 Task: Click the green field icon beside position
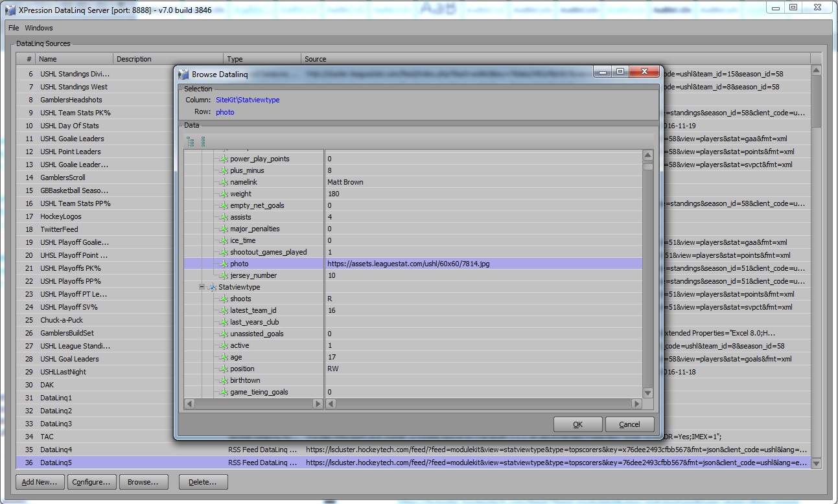224,369
